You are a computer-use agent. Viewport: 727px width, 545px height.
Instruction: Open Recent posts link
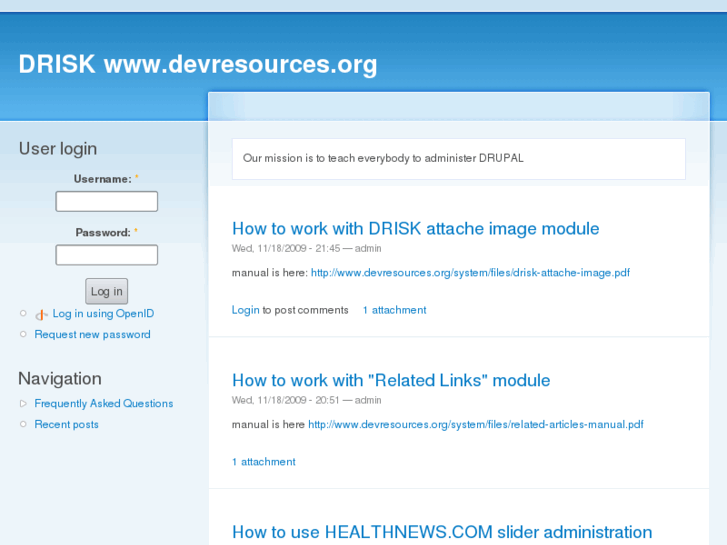click(x=66, y=424)
